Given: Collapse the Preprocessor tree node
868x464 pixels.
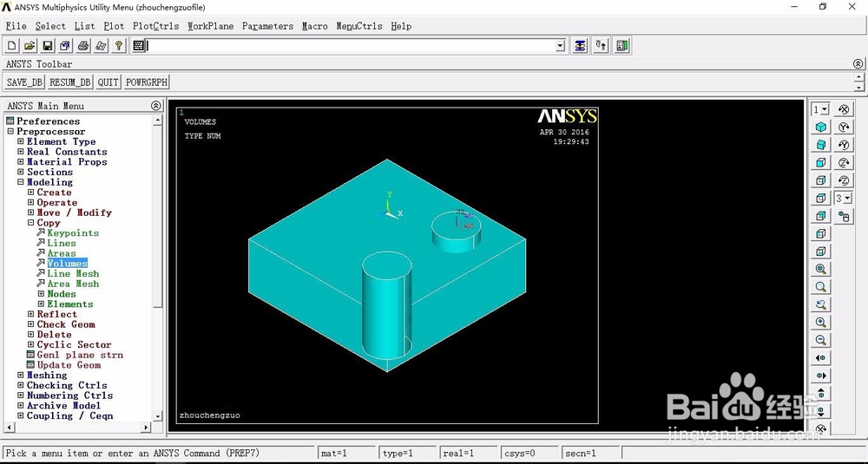Looking at the screenshot, I should [x=10, y=132].
